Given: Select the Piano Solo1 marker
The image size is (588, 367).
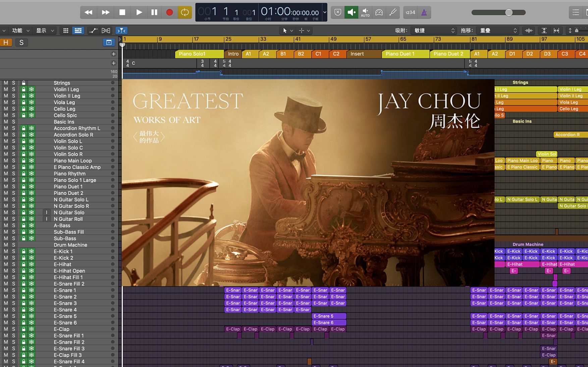Looking at the screenshot, I should tap(199, 54).
